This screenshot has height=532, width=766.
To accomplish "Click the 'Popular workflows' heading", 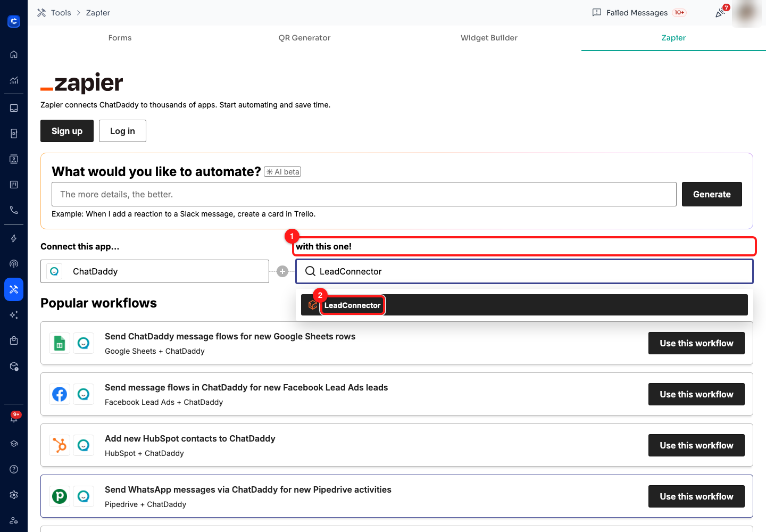I will coord(98,303).
